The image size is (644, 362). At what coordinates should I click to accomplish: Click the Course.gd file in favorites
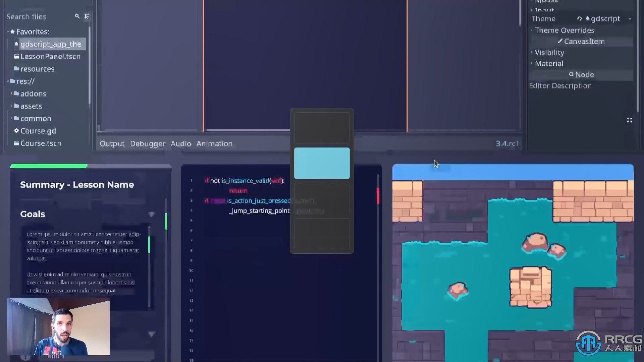pyautogui.click(x=38, y=131)
